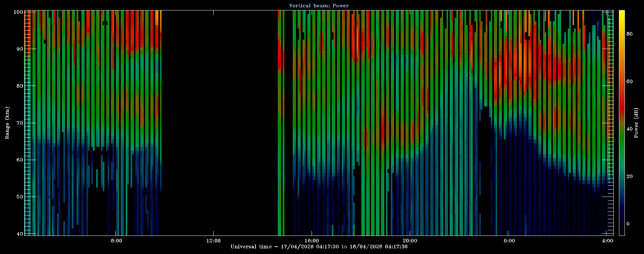Click the "Range (km)" y-axis label
The width and height of the screenshot is (644, 254).
point(7,123)
